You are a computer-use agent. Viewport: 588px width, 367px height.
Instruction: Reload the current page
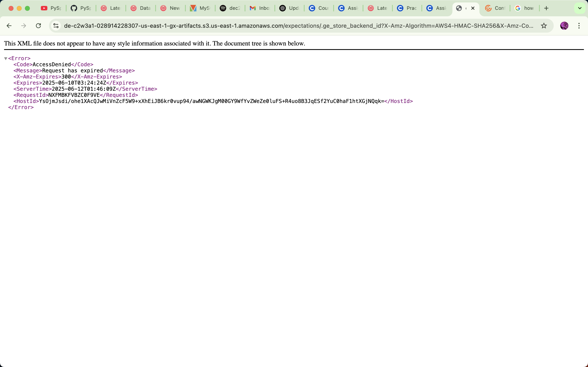tap(38, 26)
